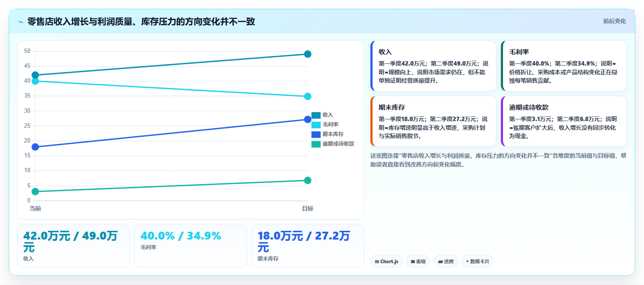This screenshot has height=285, width=644.
Task: Click the chart description paragraph
Action: click(x=498, y=160)
